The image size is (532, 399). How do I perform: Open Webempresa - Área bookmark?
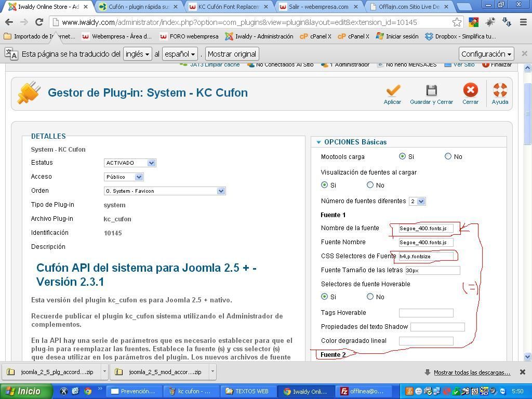pos(117,36)
